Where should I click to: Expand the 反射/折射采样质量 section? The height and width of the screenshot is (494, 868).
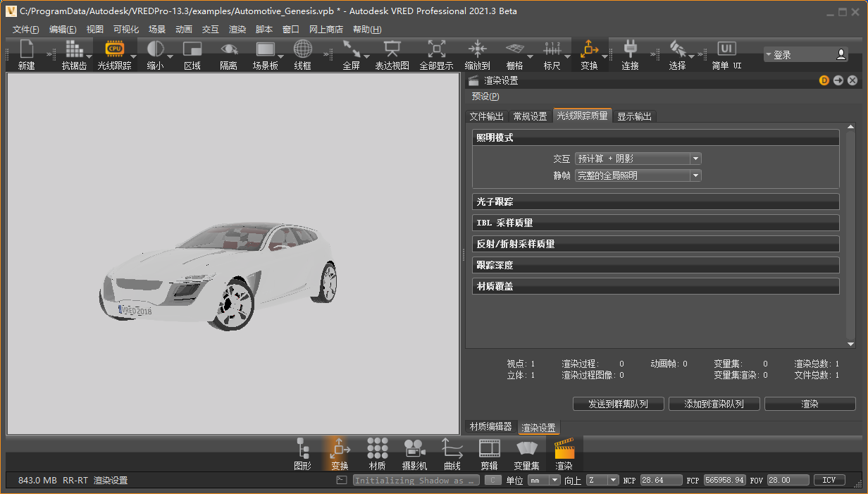(x=655, y=244)
